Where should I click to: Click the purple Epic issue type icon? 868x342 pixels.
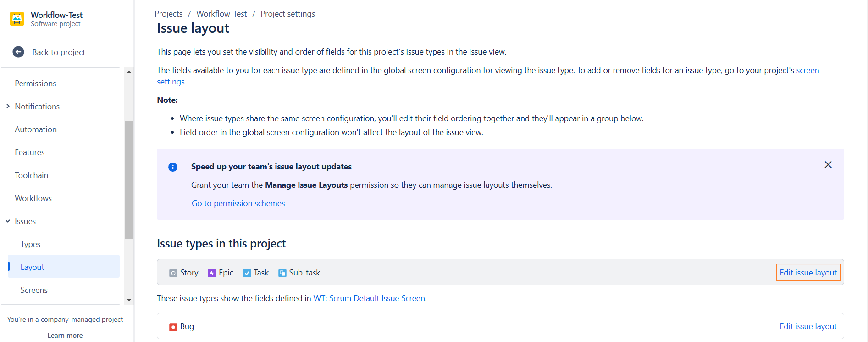[212, 273]
